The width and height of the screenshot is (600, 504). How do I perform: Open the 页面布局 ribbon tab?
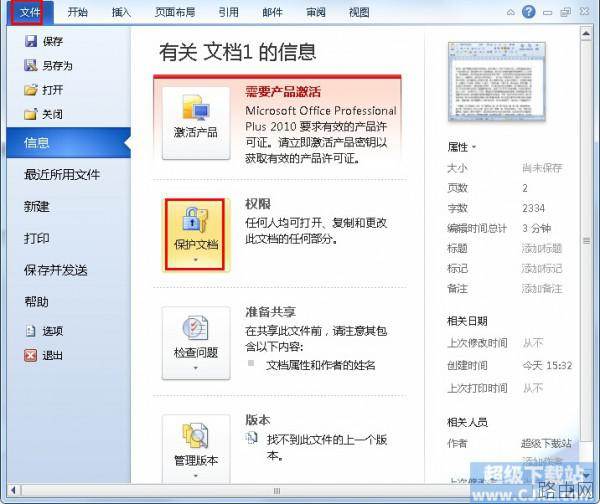175,12
